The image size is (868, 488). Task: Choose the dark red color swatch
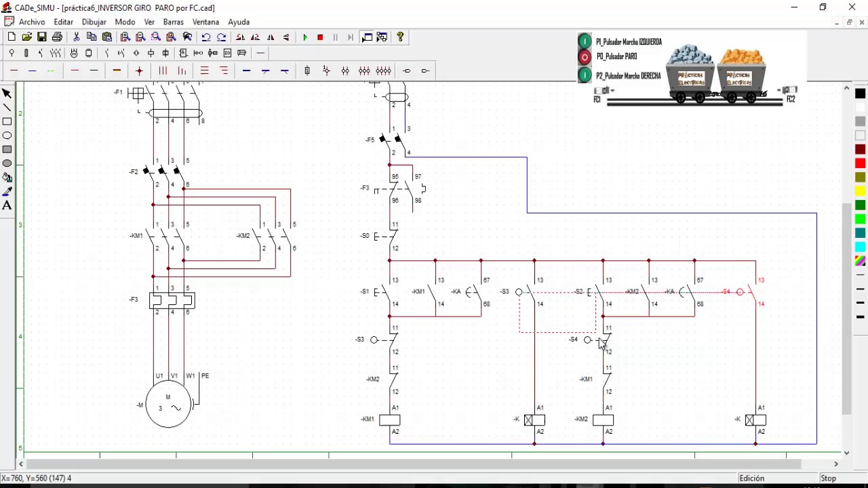point(860,150)
